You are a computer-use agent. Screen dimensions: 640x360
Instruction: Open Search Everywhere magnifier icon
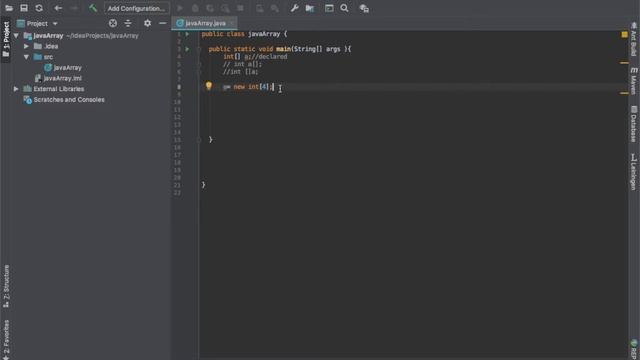tap(344, 8)
